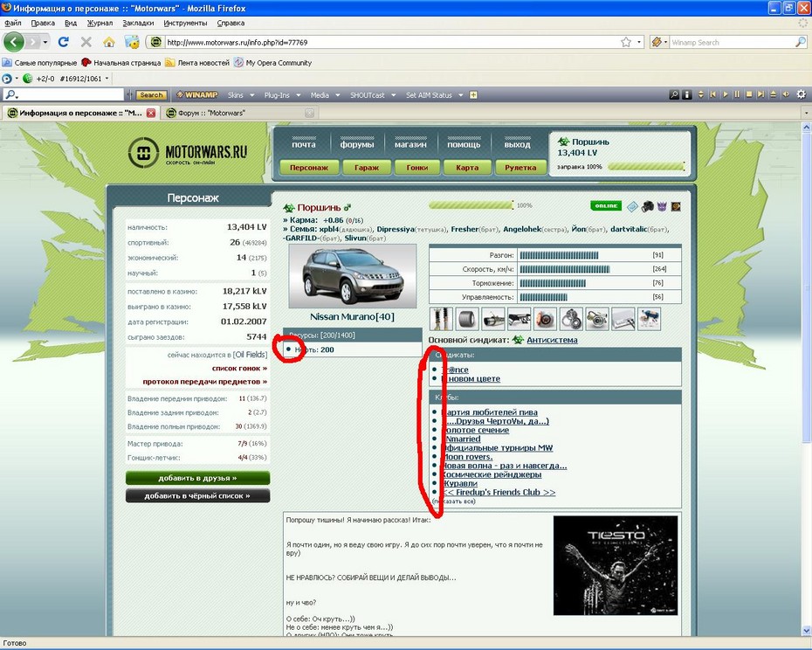Click the Winamp Search input field

coord(733,42)
